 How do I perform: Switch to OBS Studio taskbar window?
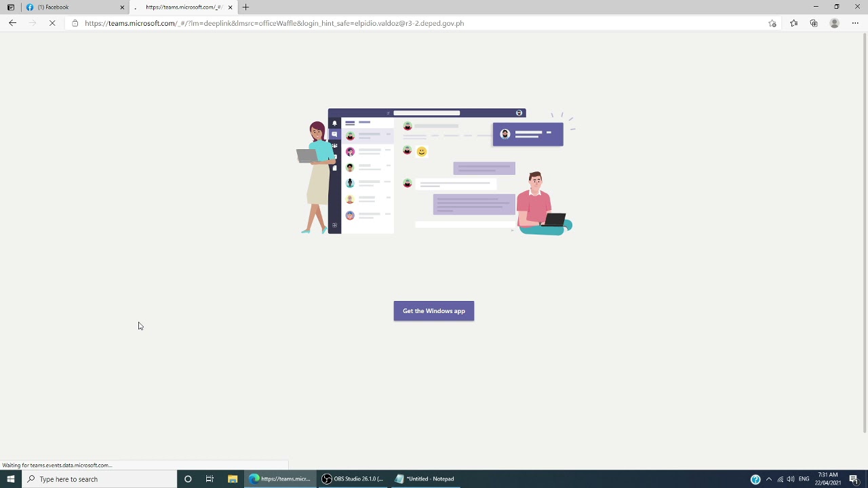pos(353,479)
